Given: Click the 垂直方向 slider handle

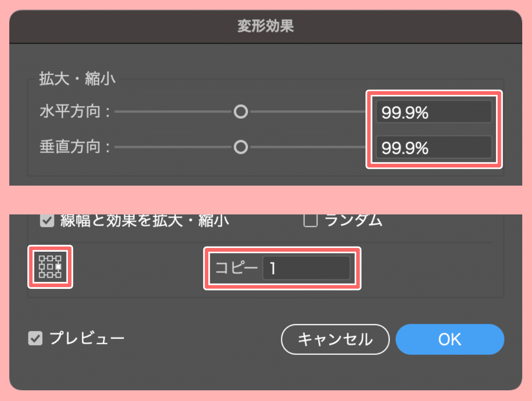Looking at the screenshot, I should 241,147.
